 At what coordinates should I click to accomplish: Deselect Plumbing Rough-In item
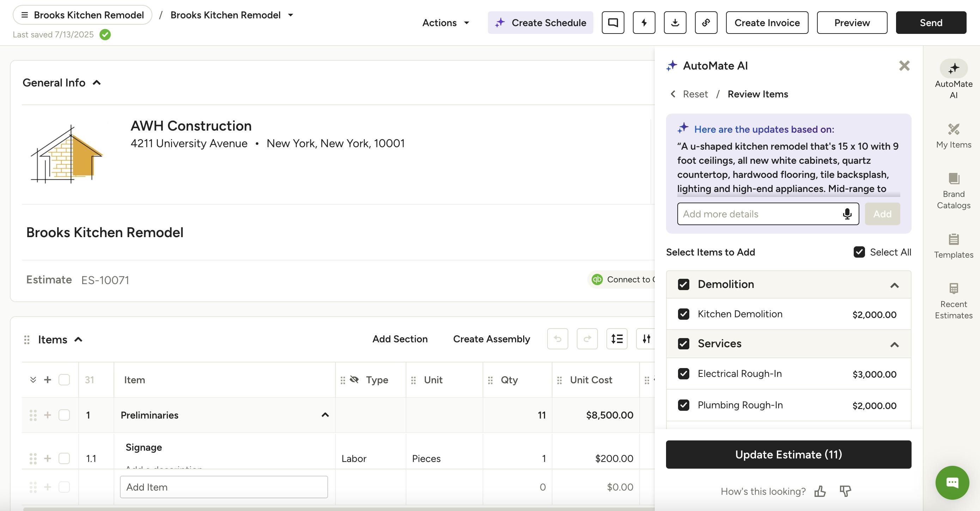pyautogui.click(x=684, y=405)
